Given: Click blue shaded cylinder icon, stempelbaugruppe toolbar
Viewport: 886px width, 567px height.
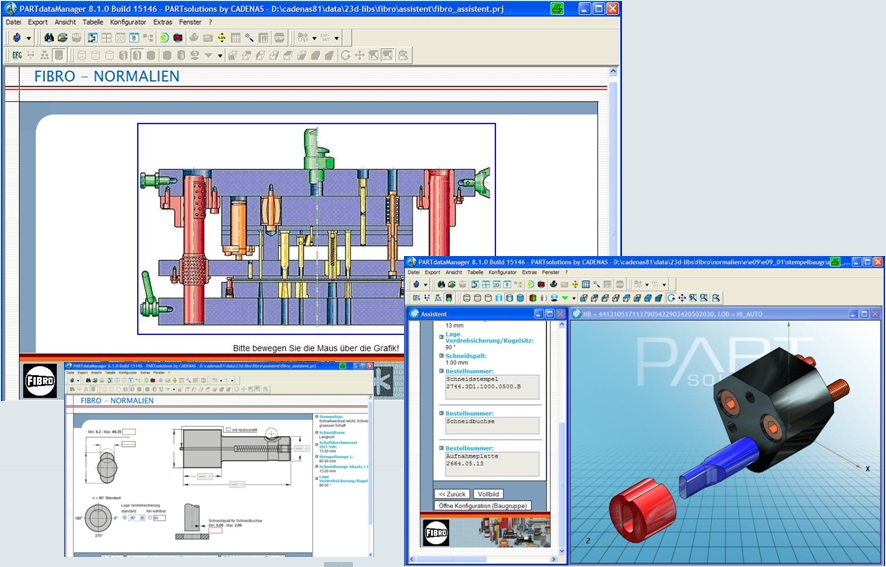Looking at the screenshot, I should (x=519, y=298).
